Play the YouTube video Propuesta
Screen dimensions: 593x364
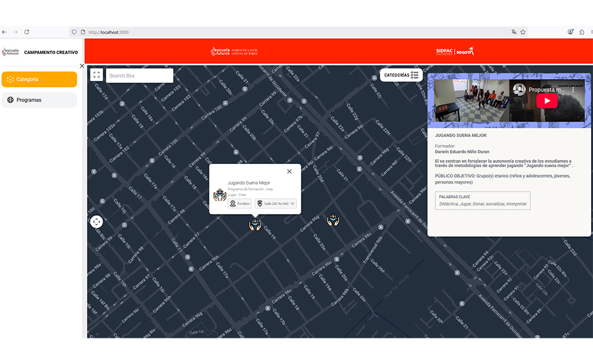546,101
